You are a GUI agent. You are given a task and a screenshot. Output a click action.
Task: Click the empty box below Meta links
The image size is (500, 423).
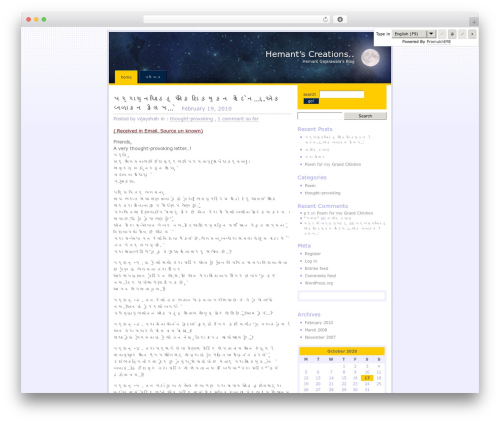click(x=342, y=296)
